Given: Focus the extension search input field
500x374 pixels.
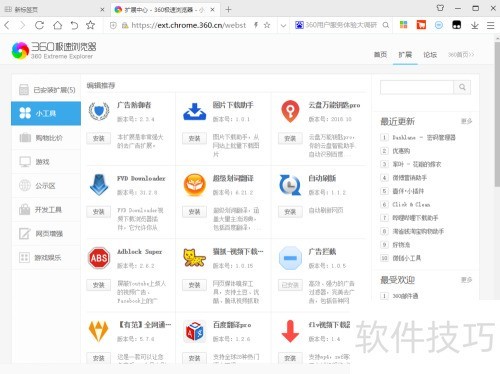Looking at the screenshot, I should pyautogui.click(x=417, y=87).
